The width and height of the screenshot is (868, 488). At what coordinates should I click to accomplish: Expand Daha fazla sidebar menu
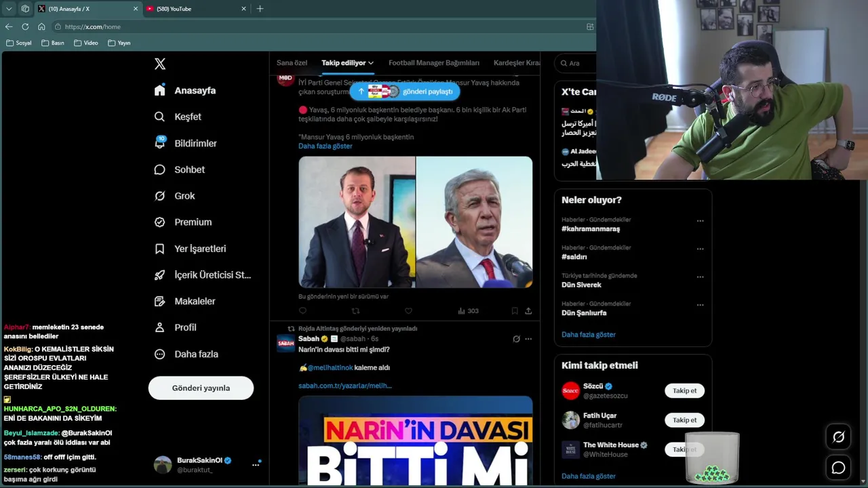click(x=186, y=354)
